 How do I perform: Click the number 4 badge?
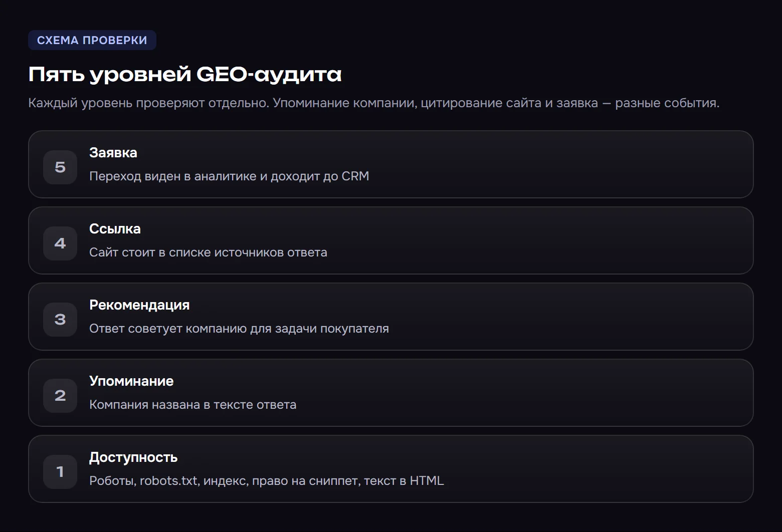(x=60, y=243)
